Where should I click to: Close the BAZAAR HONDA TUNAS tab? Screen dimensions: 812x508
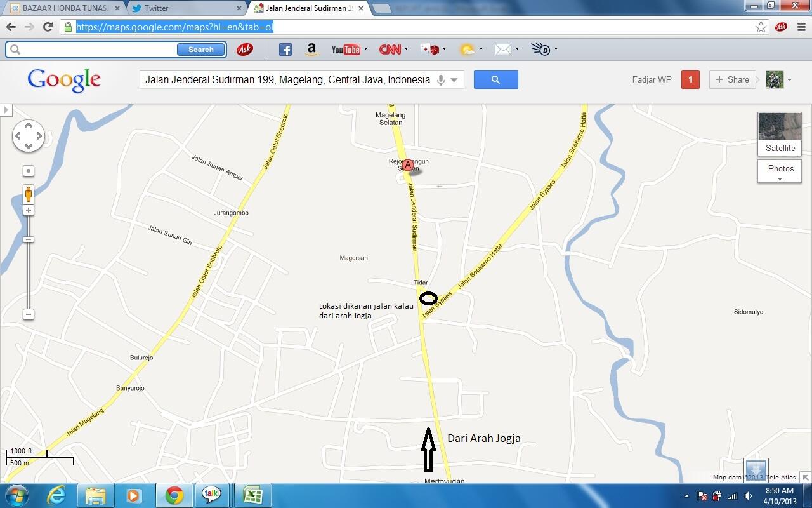(x=117, y=8)
